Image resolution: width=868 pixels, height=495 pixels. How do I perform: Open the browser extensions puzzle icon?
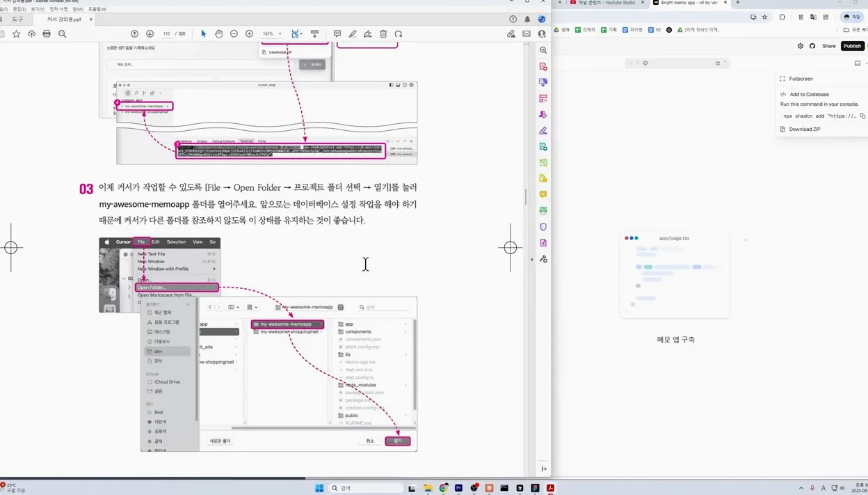click(x=782, y=17)
